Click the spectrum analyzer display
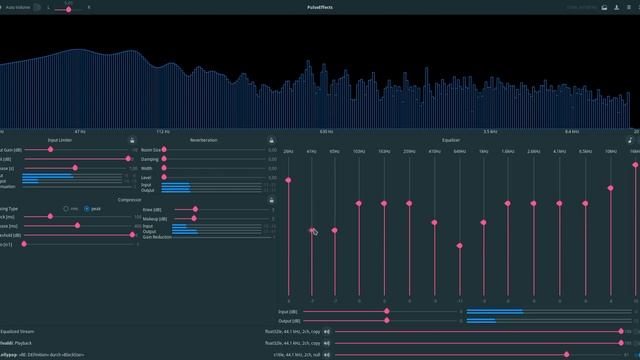The height and width of the screenshot is (360, 640). (320, 72)
